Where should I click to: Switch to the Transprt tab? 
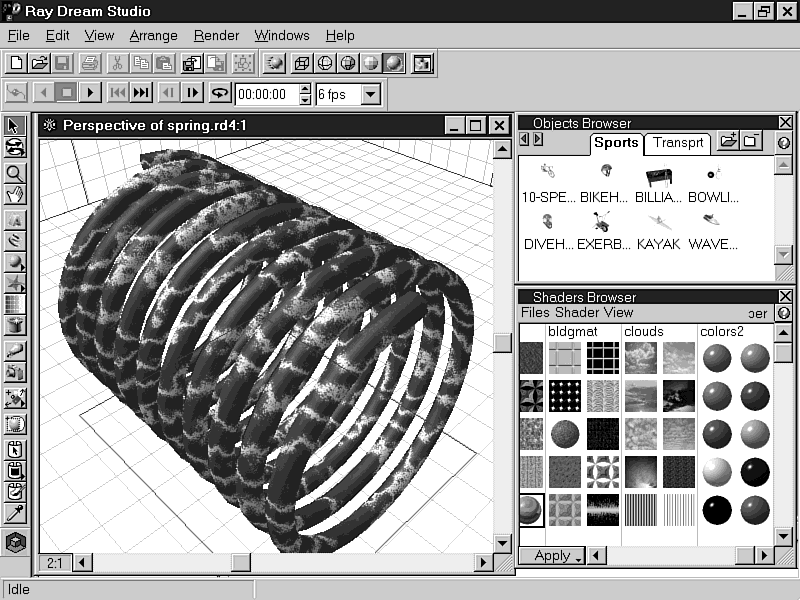coord(678,143)
